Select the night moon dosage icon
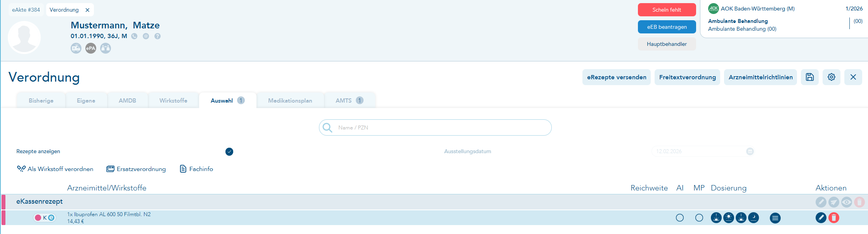868x234 pixels. [754, 218]
